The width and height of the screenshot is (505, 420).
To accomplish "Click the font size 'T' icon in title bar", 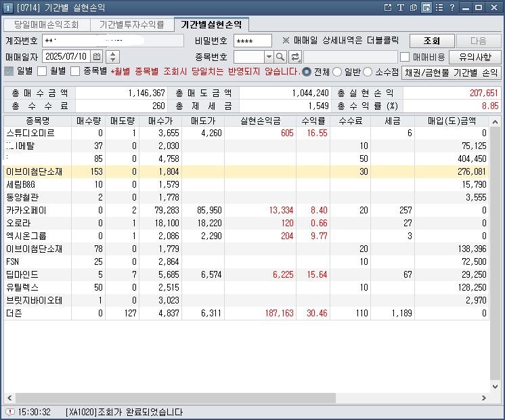I will [x=401, y=7].
